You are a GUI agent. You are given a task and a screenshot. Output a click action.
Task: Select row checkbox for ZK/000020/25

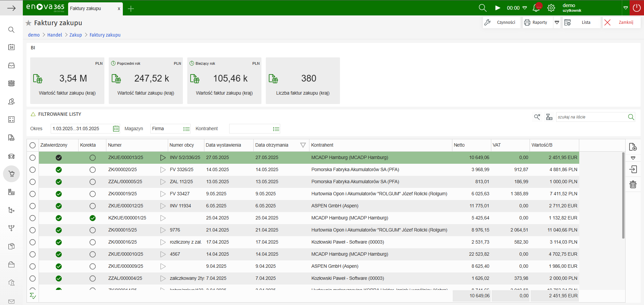tap(33, 170)
